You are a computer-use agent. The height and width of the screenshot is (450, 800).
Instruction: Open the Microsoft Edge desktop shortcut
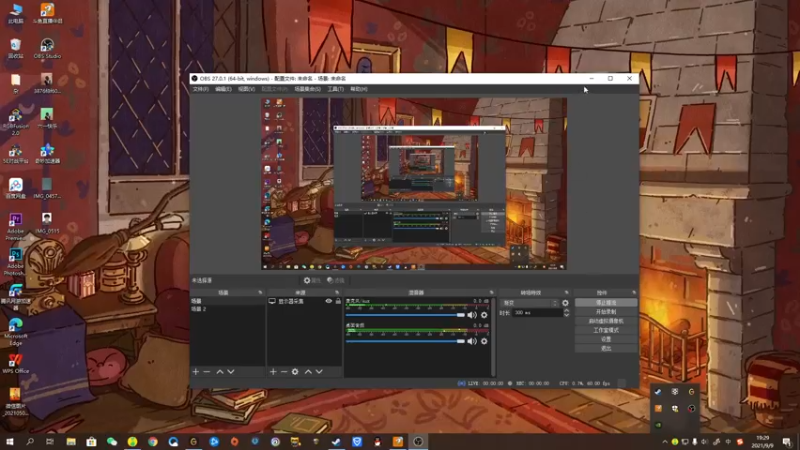pyautogui.click(x=15, y=332)
